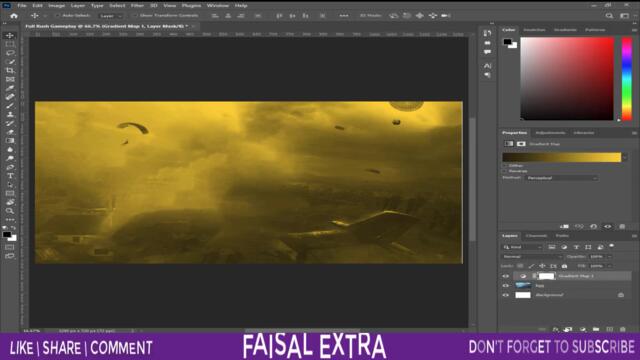Open the Color panel flyout menu
Image resolution: width=640 pixels, height=360 pixels.
coord(634,30)
